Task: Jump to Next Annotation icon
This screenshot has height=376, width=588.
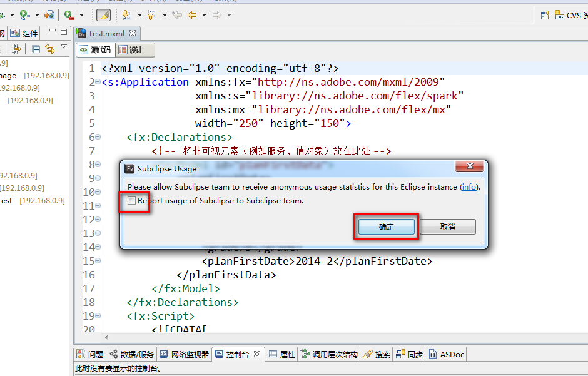Action: pyautogui.click(x=127, y=15)
